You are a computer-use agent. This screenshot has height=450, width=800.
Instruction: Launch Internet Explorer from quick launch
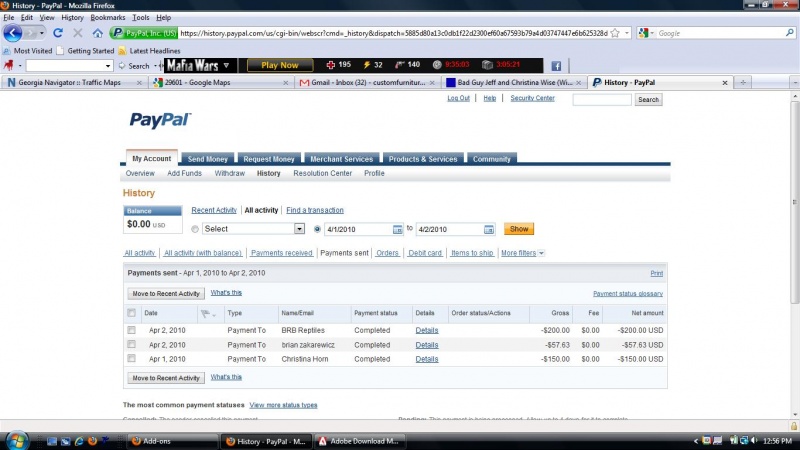pyautogui.click(x=79, y=441)
